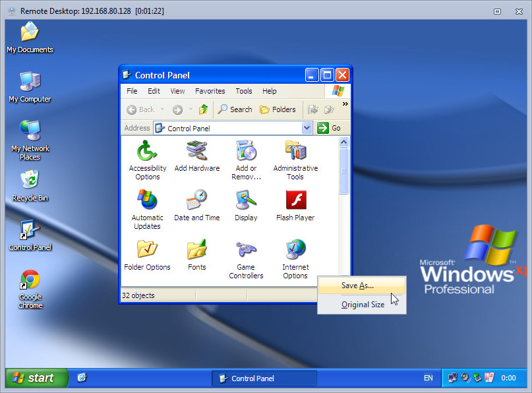Click the Up folder toolbar icon
The width and height of the screenshot is (532, 393).
(203, 109)
